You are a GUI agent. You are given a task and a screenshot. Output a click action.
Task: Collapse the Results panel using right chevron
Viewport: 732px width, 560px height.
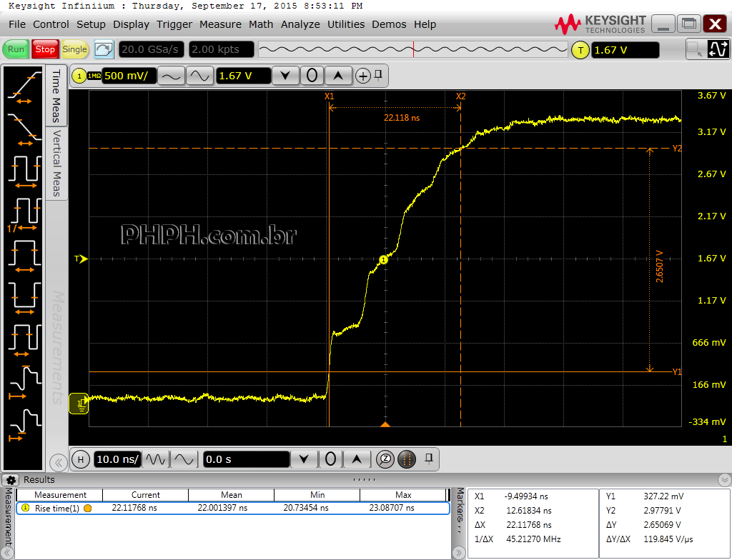pos(725,480)
